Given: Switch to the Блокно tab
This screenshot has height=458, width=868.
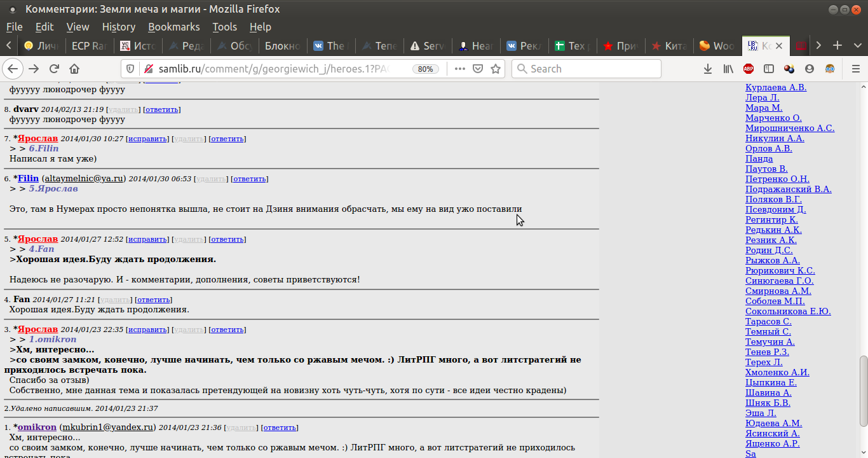Looking at the screenshot, I should coord(281,46).
